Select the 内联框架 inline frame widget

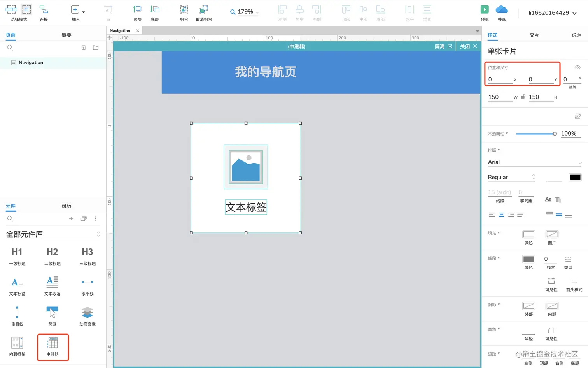(17, 347)
